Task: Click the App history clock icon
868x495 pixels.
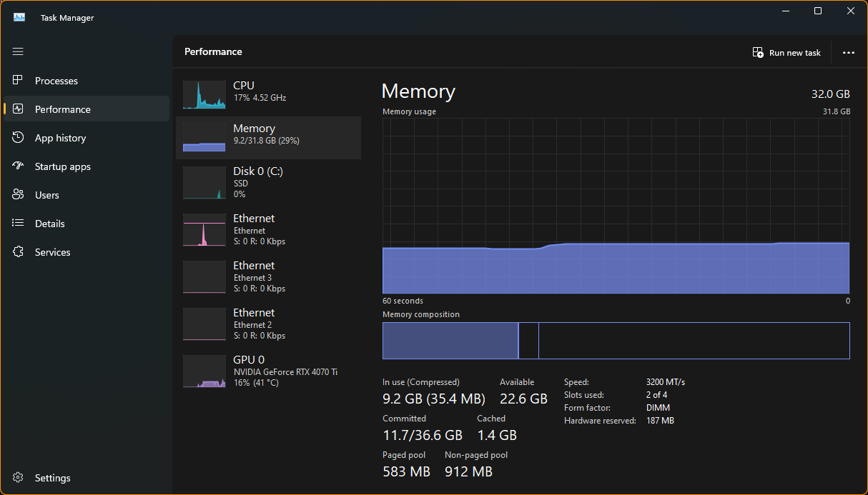Action: (x=19, y=138)
